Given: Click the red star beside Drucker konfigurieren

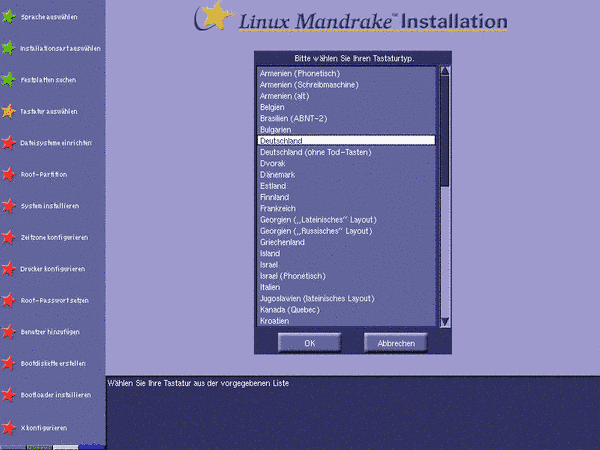Looking at the screenshot, I should (8, 268).
